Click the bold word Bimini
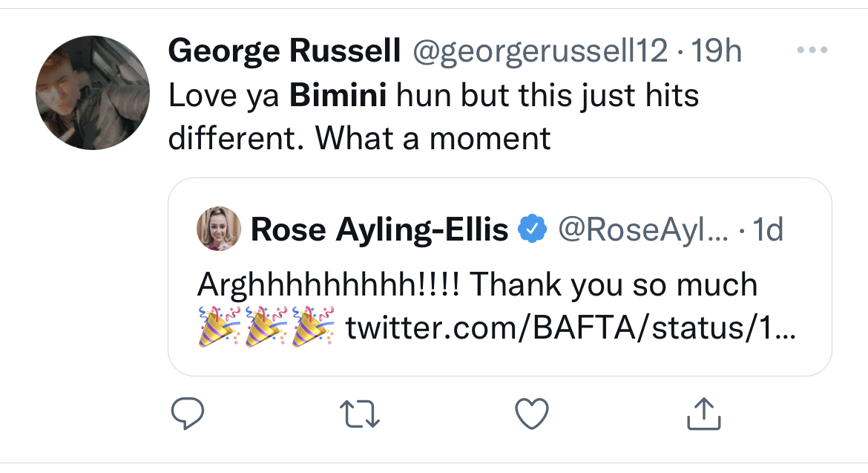 [x=337, y=97]
